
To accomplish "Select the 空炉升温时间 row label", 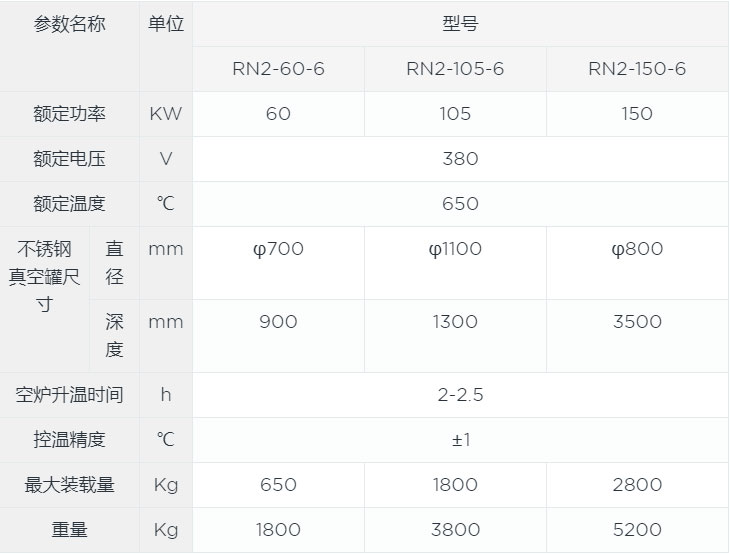I will point(69,395).
